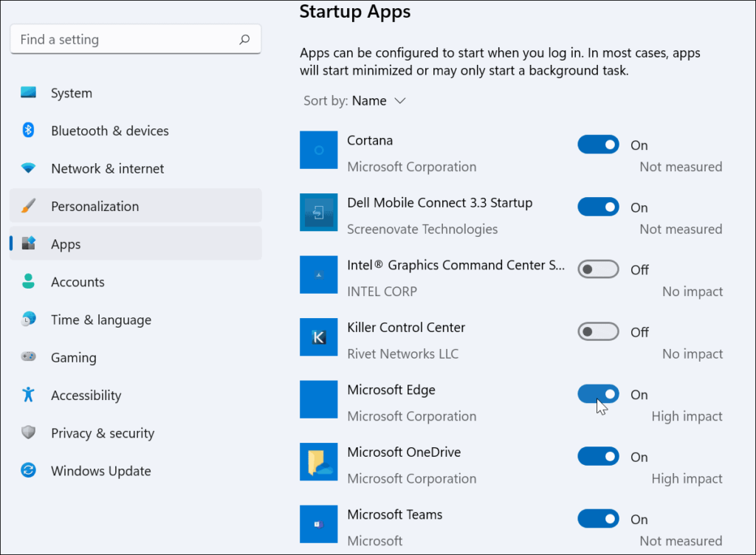Open Accounts settings
Screen dimensions: 756x555
[136, 282]
